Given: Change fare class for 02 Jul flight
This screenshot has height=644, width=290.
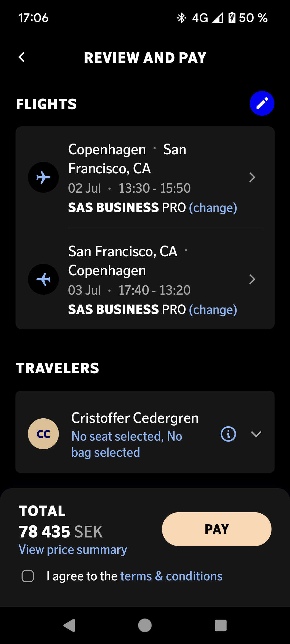Looking at the screenshot, I should [213, 208].
